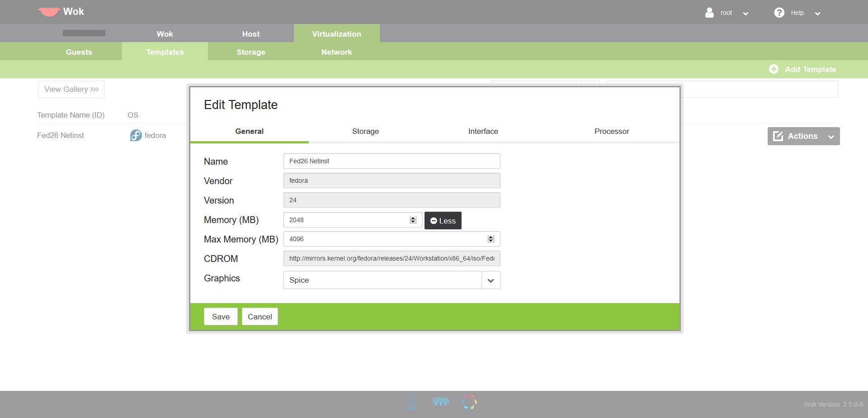Collapse max memory with the Less button
Image resolution: width=868 pixels, height=418 pixels.
443,221
